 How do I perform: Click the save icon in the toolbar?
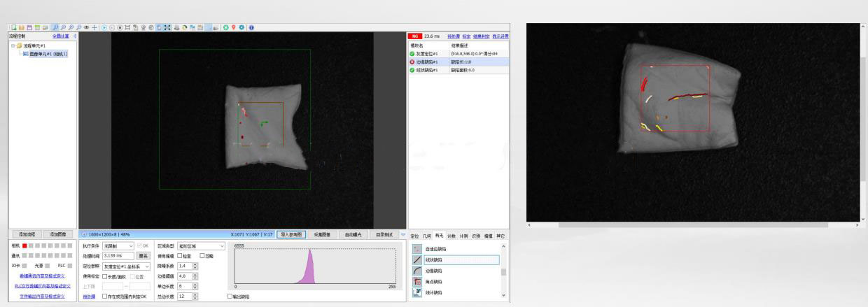[x=29, y=27]
